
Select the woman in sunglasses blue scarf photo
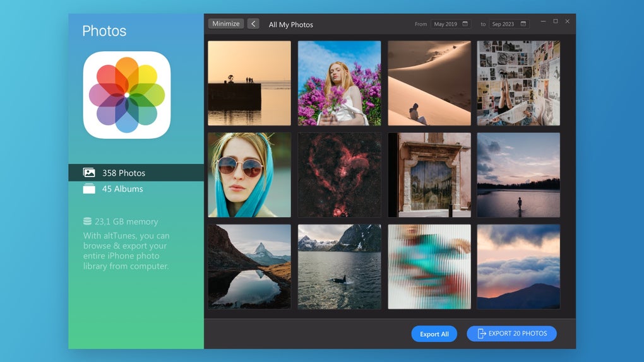(x=249, y=175)
